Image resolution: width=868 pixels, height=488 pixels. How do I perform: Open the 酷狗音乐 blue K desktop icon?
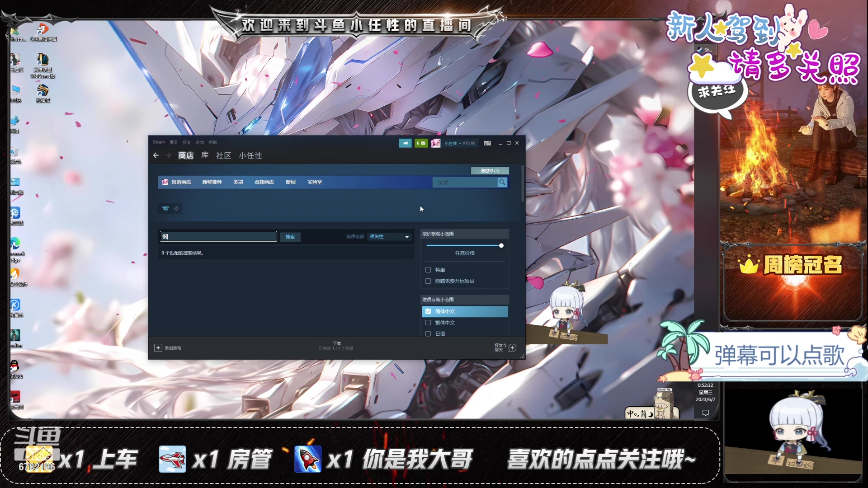16,308
